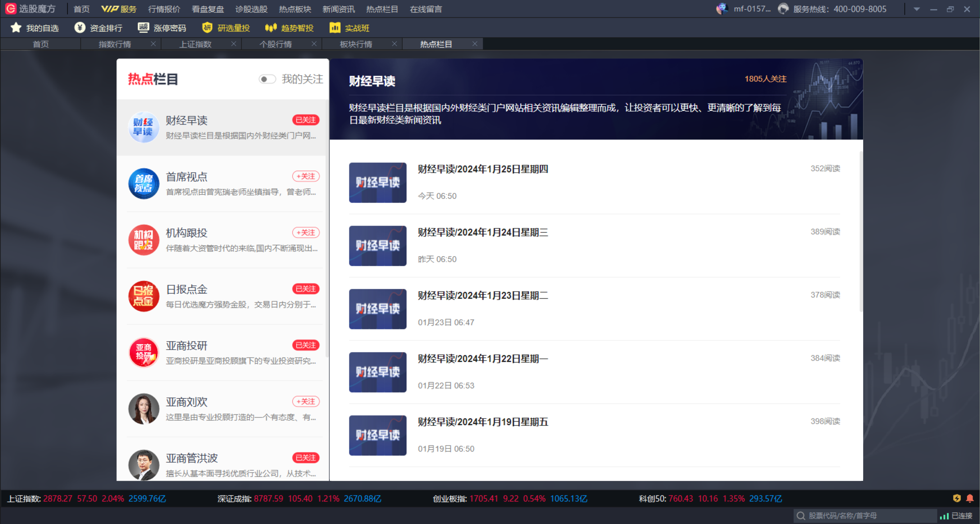Viewport: 980px width, 524px height.
Task: Close the 个股行情 tab
Action: coord(314,44)
